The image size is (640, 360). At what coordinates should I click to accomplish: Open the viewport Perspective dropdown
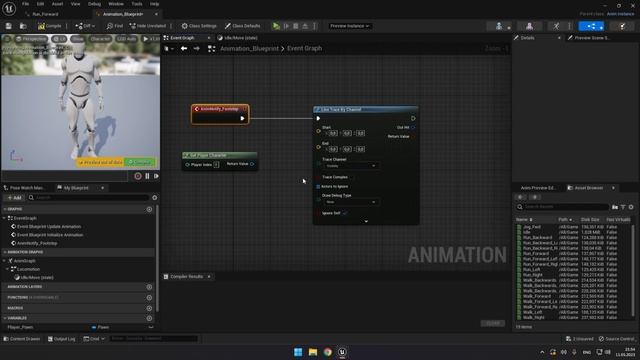pyautogui.click(x=31, y=39)
